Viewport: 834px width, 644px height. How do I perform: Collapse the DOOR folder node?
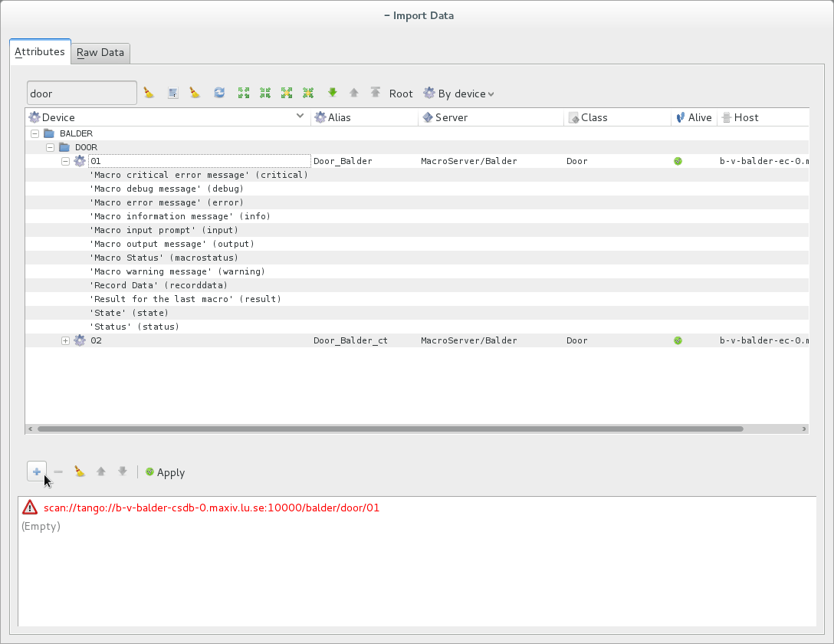50,146
